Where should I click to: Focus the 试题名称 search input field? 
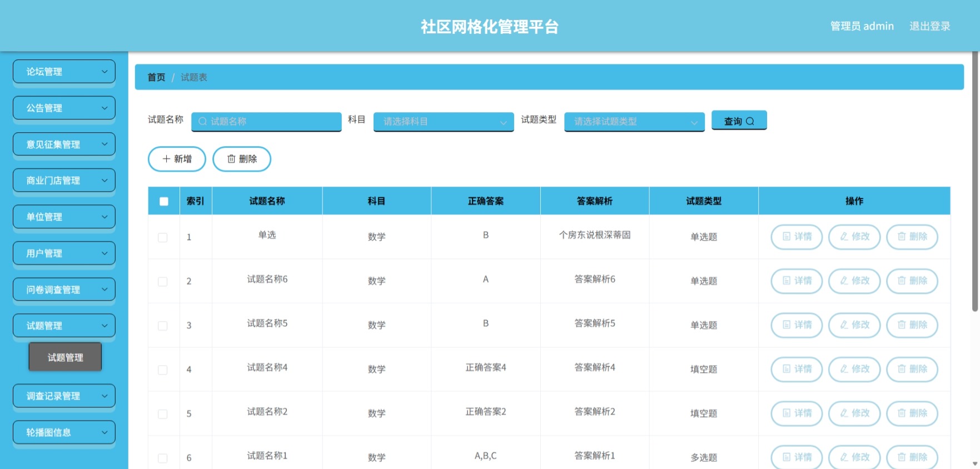266,122
